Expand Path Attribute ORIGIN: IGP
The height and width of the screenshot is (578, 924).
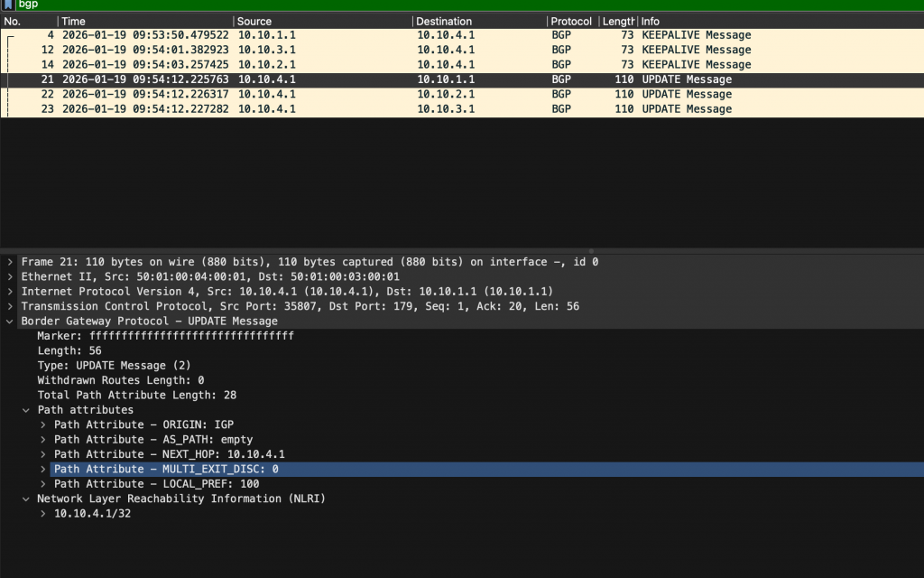[x=43, y=424]
